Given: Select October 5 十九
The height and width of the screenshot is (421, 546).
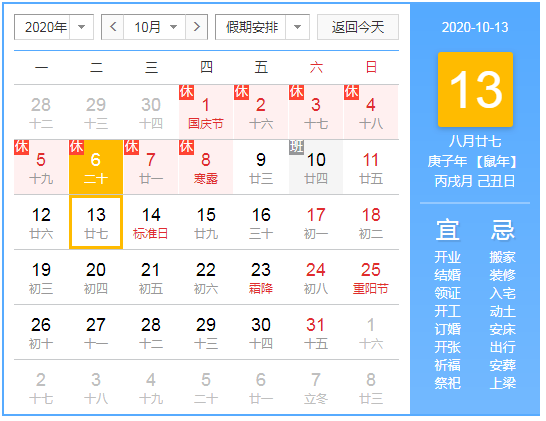Looking at the screenshot, I should point(41,167).
